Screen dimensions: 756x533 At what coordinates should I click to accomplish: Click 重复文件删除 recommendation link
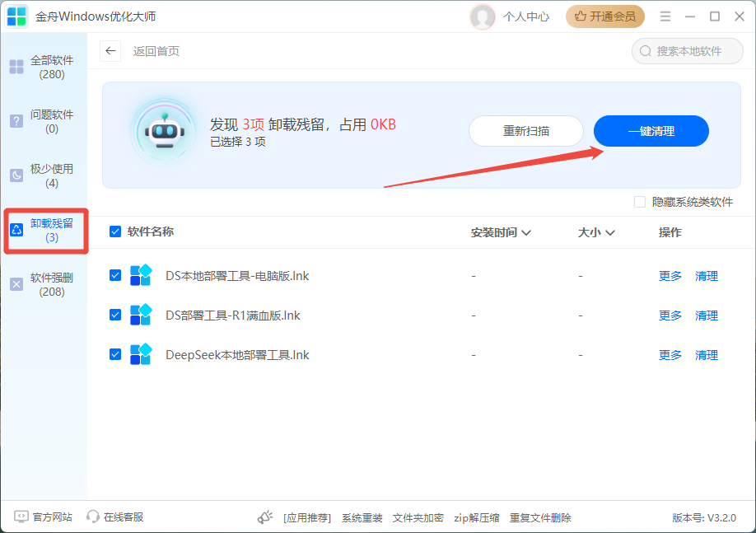tap(540, 517)
